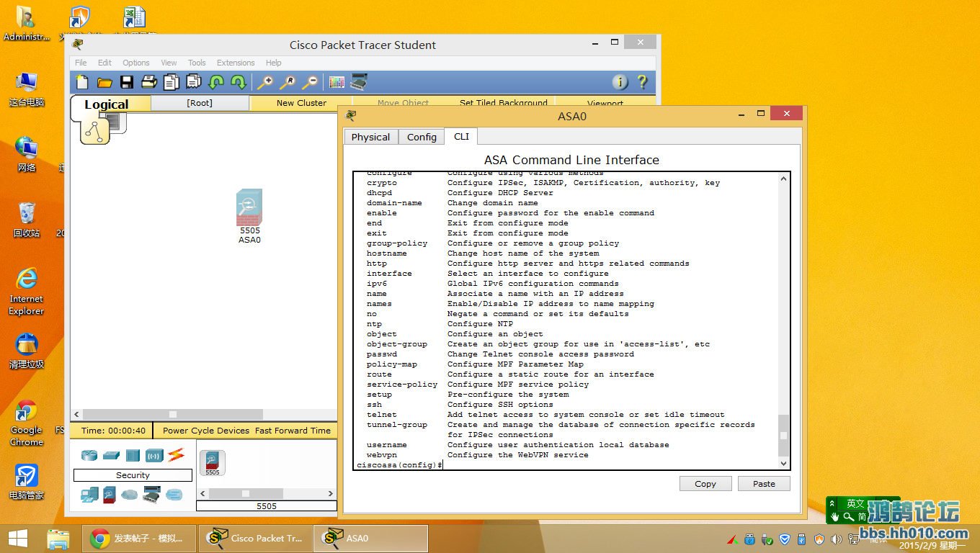980x553 pixels.
Task: Choose the Switches device category icon
Action: coord(111,455)
